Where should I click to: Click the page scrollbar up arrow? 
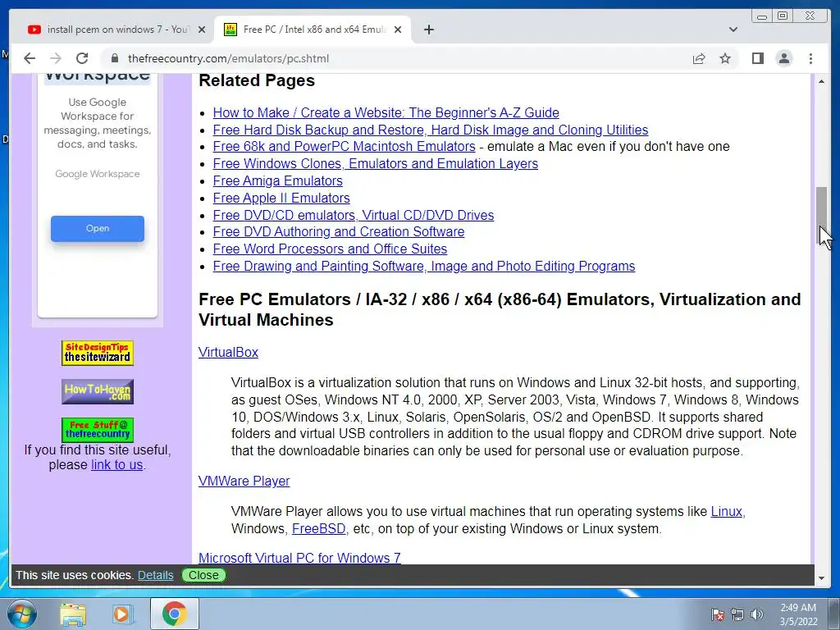(821, 81)
